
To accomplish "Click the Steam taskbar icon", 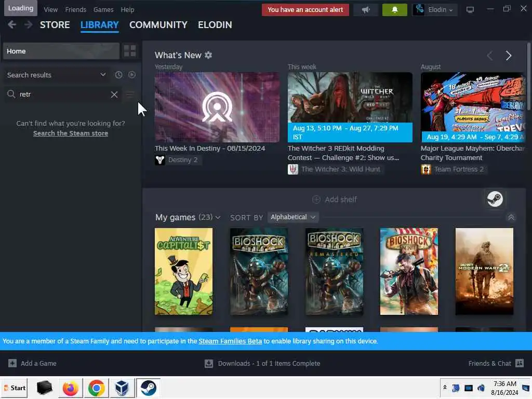I will (x=148, y=388).
